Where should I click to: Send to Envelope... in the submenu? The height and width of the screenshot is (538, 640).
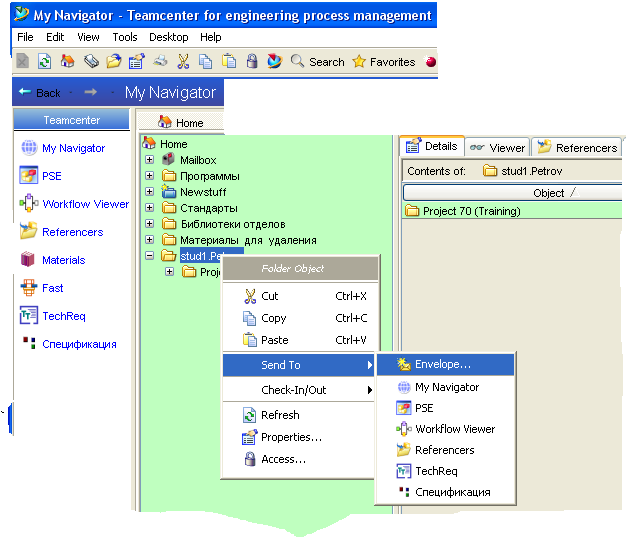pos(445,364)
